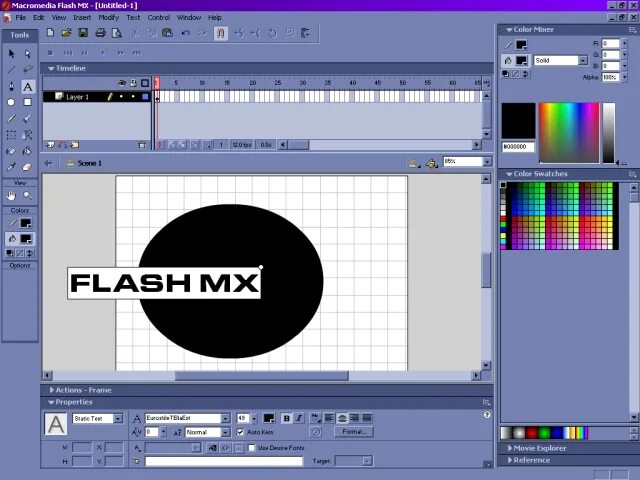Select the Hand tool
Viewport: 640px width, 480px height.
(11, 196)
